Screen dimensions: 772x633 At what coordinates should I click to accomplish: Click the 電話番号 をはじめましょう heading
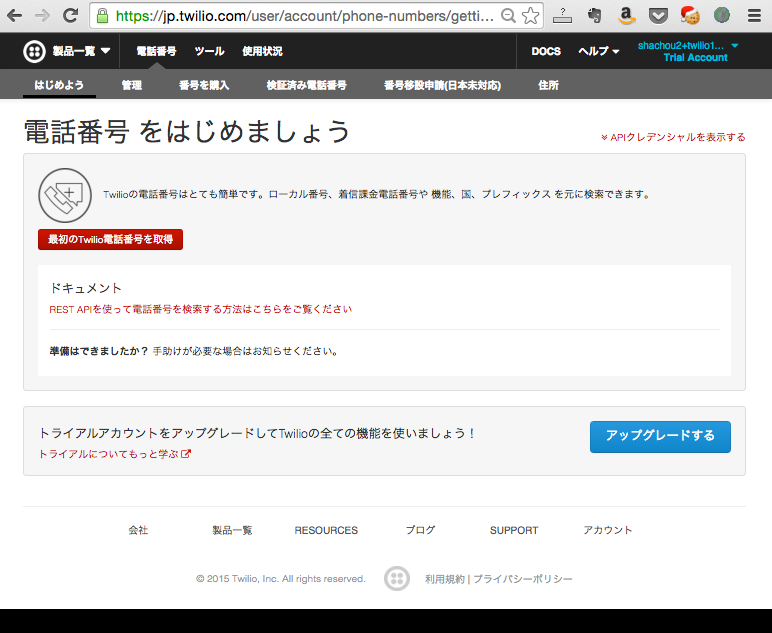pyautogui.click(x=187, y=132)
